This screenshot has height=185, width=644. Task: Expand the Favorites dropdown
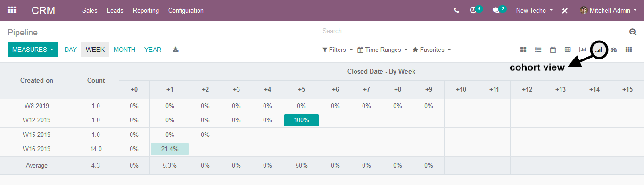click(432, 50)
